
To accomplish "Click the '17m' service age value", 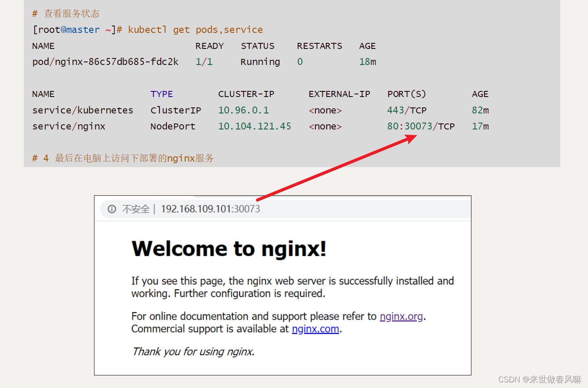I will (481, 126).
